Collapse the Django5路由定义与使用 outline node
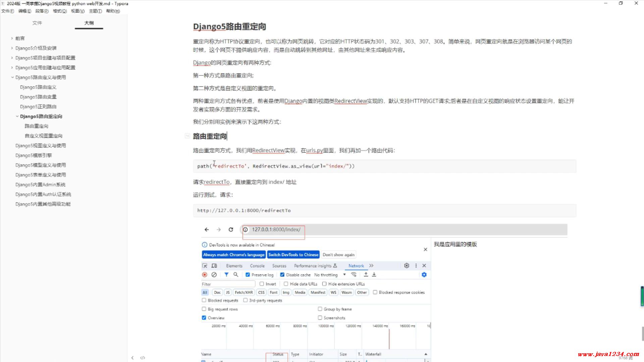The width and height of the screenshot is (644, 362). pos(12,77)
